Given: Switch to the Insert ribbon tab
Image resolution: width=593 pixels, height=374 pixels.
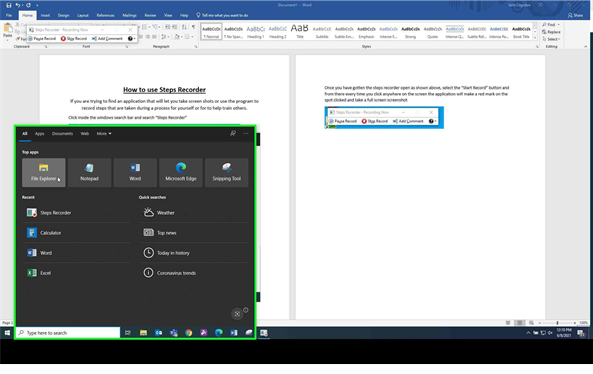Looking at the screenshot, I should (45, 16).
